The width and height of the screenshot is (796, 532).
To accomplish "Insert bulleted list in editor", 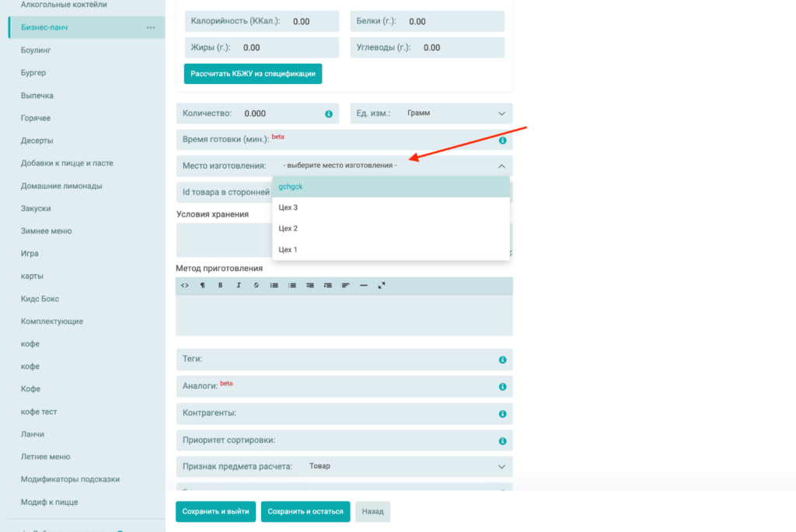I will click(x=274, y=286).
